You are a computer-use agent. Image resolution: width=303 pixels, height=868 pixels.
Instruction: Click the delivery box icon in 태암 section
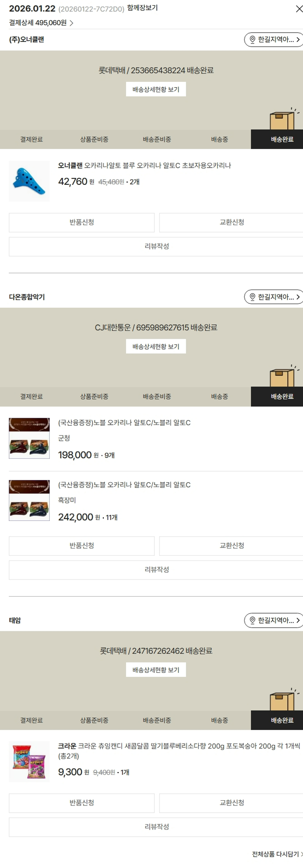pos(283,700)
